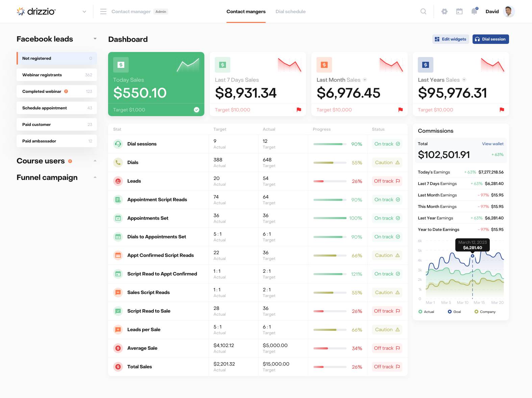Click the Leads row icon
The height and width of the screenshot is (398, 532).
(118, 181)
